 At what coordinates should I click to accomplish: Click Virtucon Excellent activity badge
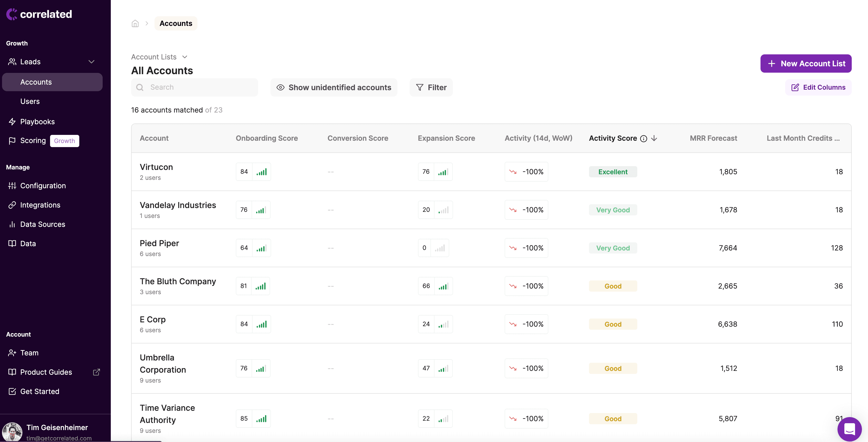[x=613, y=172]
